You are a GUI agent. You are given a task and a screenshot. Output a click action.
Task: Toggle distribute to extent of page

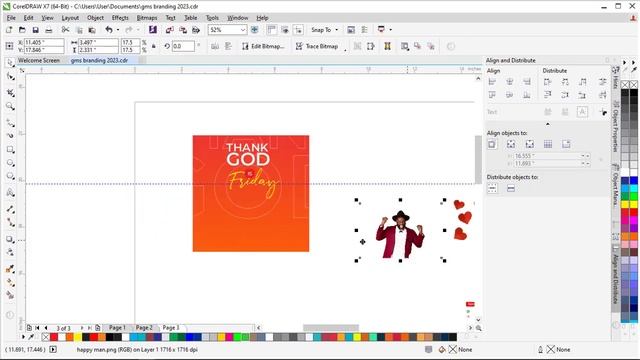point(511,189)
